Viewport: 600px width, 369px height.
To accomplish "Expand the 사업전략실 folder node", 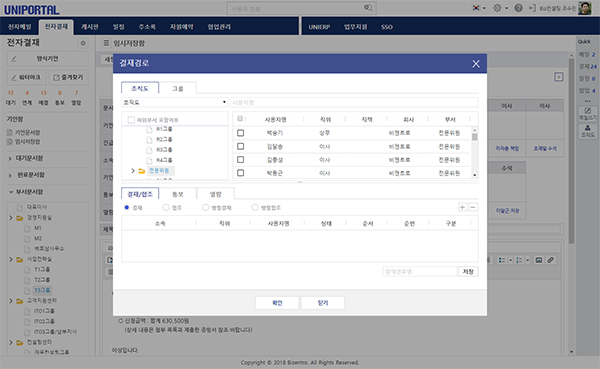I will click(x=11, y=260).
